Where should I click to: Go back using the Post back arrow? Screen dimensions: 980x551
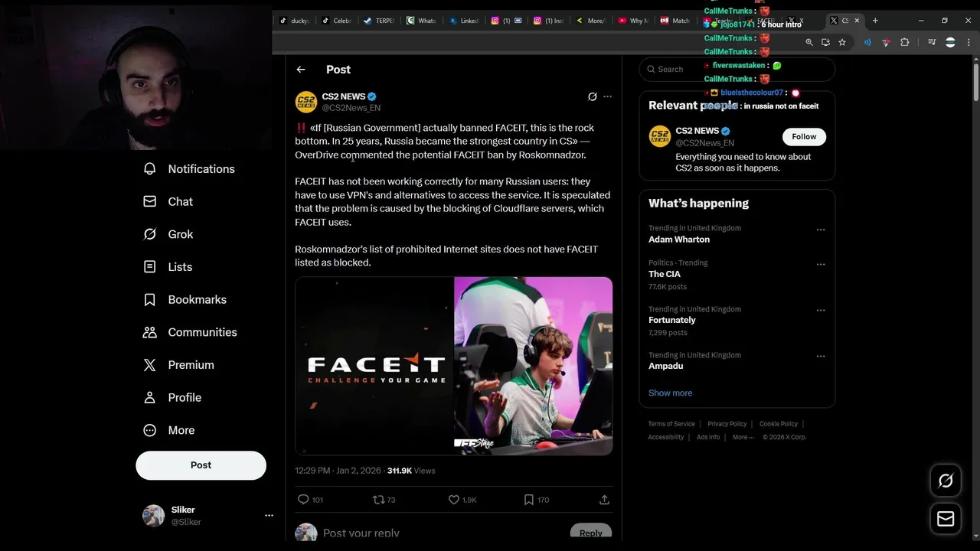click(x=301, y=70)
